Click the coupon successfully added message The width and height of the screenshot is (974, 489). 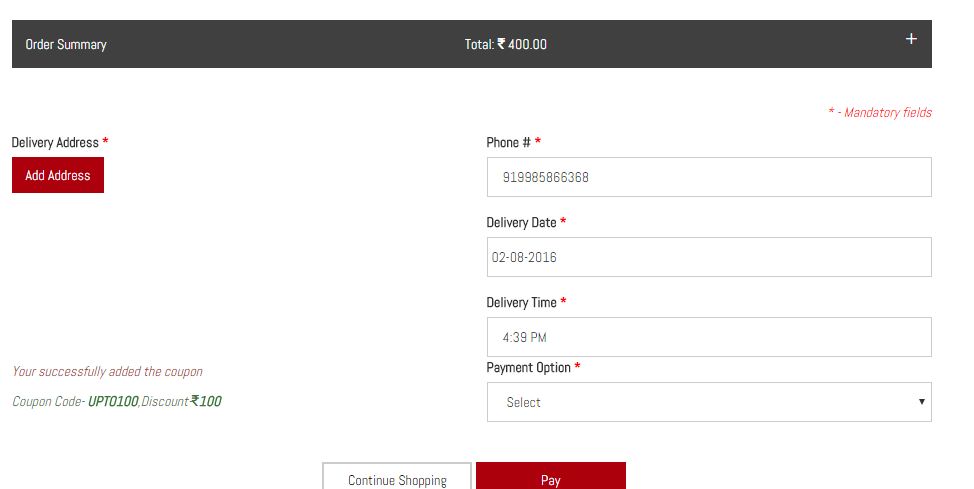click(x=107, y=372)
